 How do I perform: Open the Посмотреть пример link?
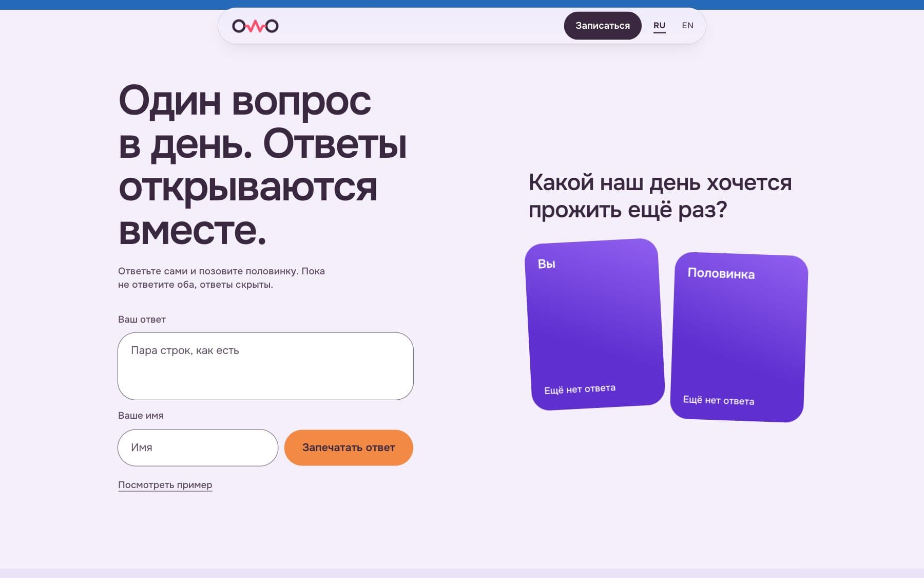click(165, 485)
